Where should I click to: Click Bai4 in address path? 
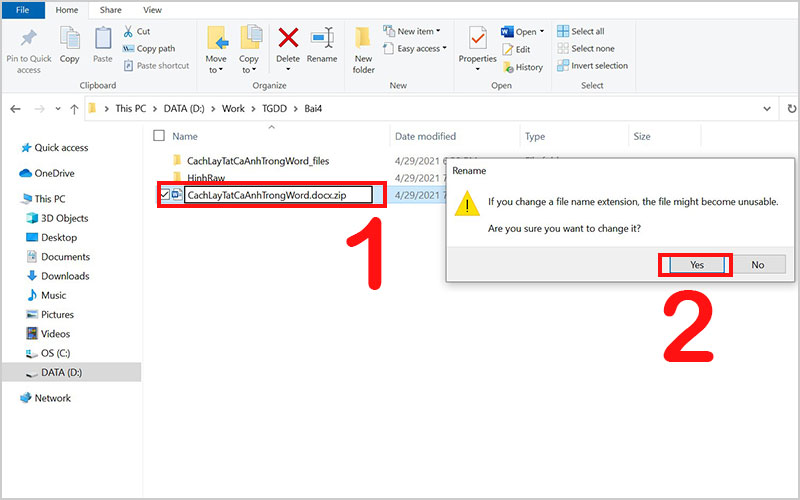point(313,109)
